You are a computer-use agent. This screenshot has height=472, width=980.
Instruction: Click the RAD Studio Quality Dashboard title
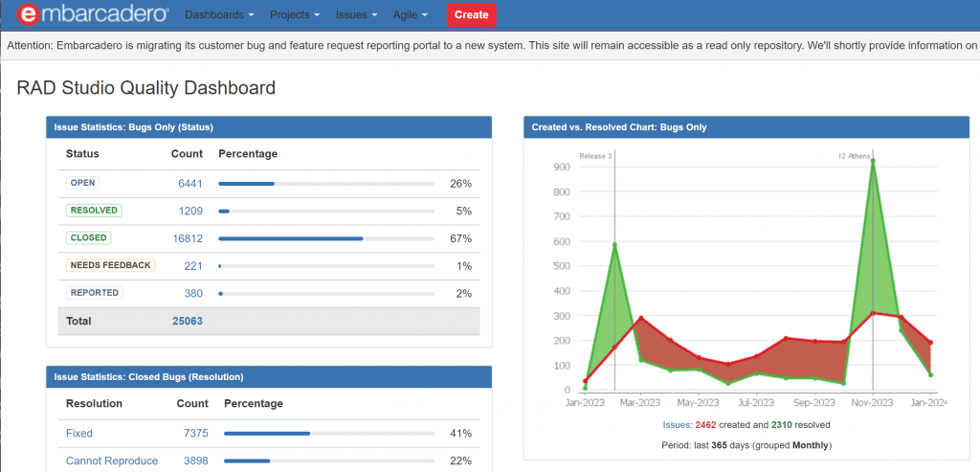coord(146,88)
